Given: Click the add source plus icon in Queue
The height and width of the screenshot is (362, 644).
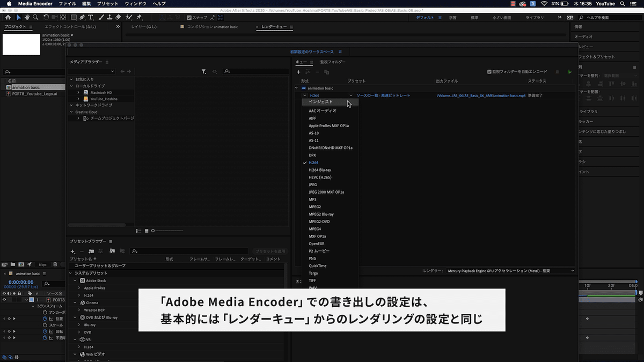Looking at the screenshot, I should [x=299, y=72].
